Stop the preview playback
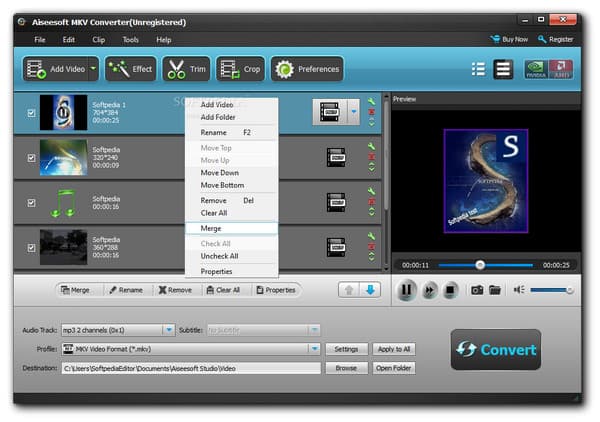The image size is (600, 422). [x=450, y=290]
